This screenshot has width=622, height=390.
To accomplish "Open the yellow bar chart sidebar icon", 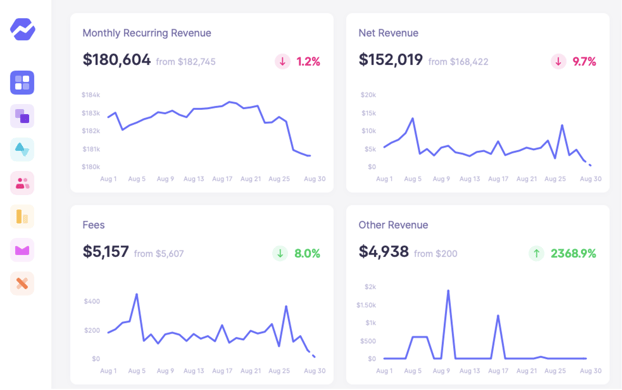I will pos(22,216).
